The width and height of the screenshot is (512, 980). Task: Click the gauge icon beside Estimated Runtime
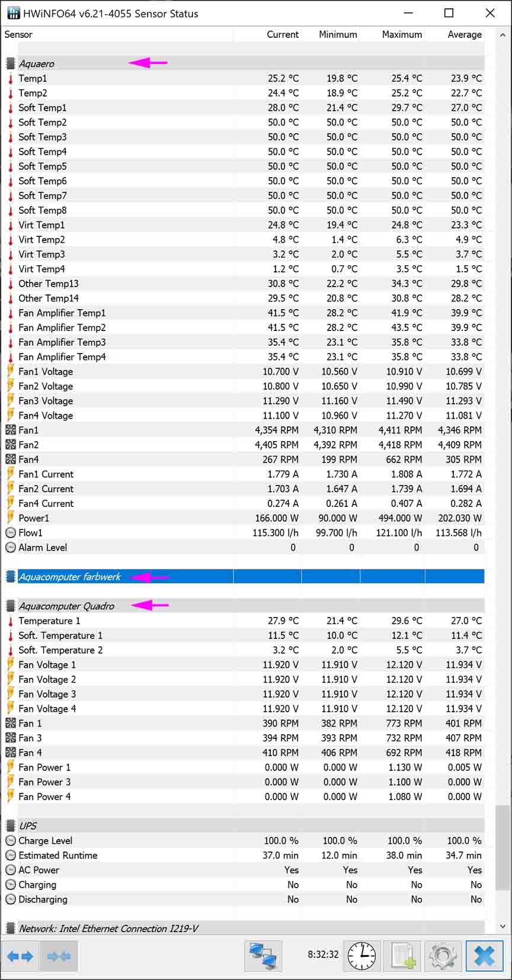click(x=11, y=855)
